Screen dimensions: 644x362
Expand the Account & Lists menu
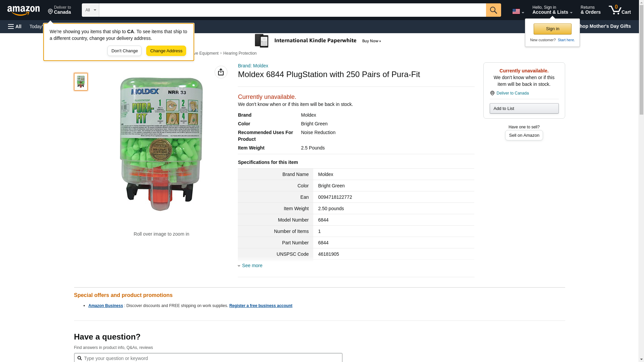click(552, 10)
